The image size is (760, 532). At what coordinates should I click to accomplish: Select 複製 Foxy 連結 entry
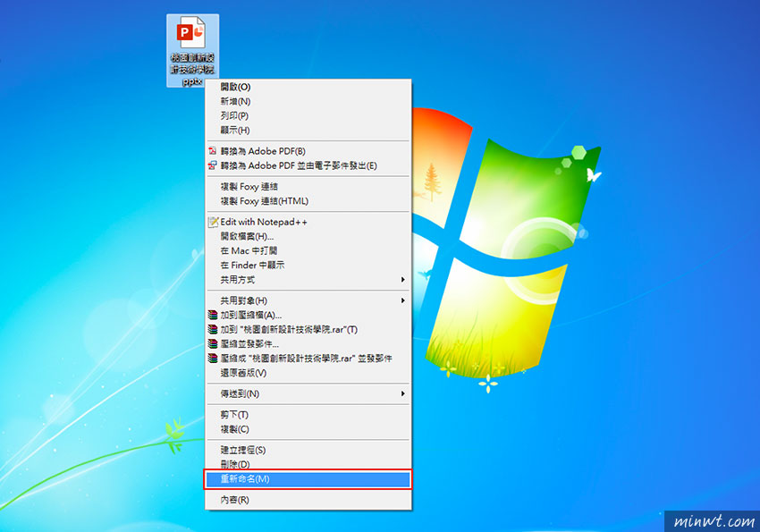click(x=308, y=187)
